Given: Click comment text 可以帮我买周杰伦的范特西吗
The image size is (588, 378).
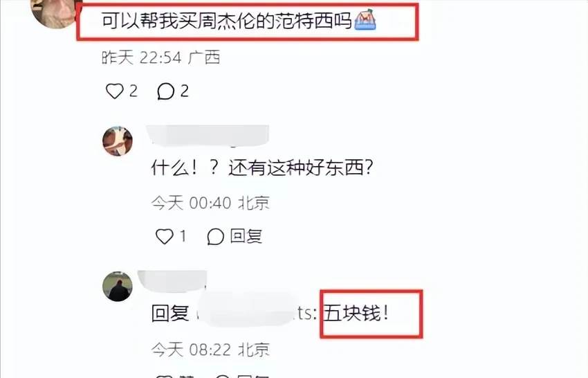Looking at the screenshot, I should pyautogui.click(x=226, y=21).
